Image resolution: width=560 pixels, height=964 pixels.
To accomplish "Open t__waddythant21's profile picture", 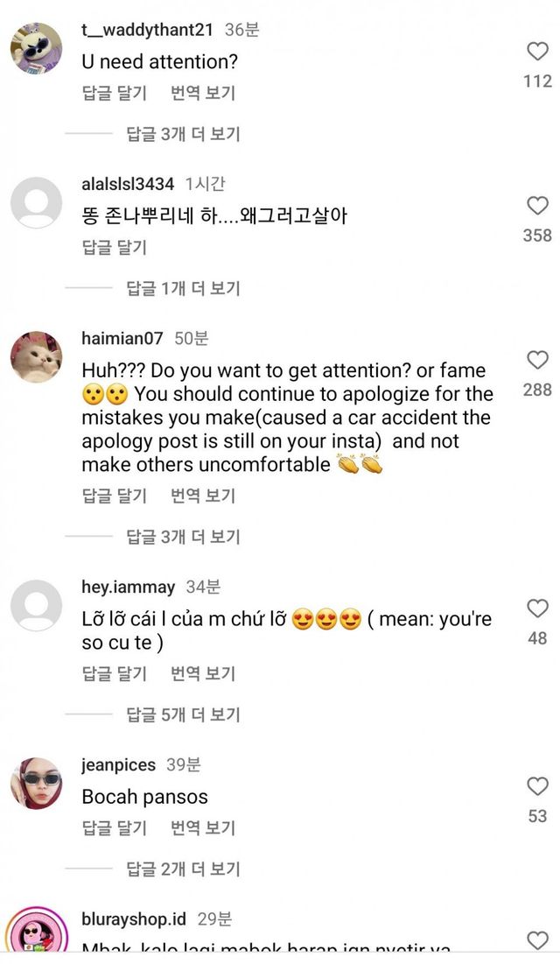I will point(36,49).
